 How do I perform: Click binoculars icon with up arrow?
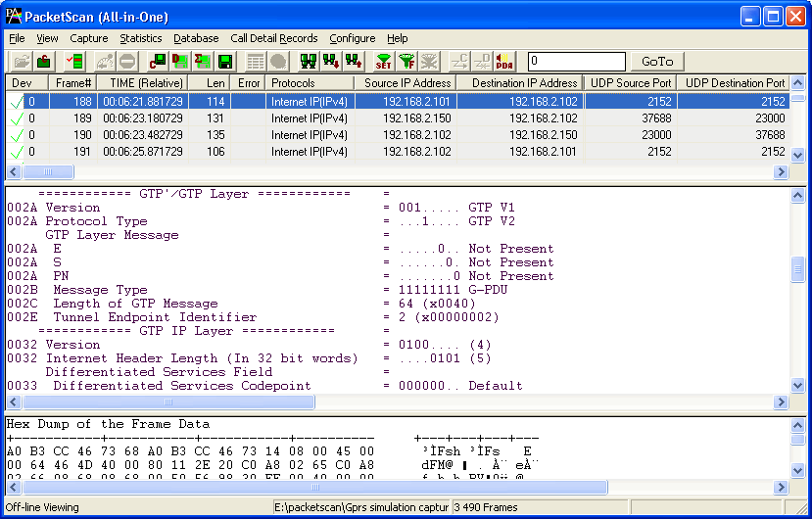tap(354, 62)
